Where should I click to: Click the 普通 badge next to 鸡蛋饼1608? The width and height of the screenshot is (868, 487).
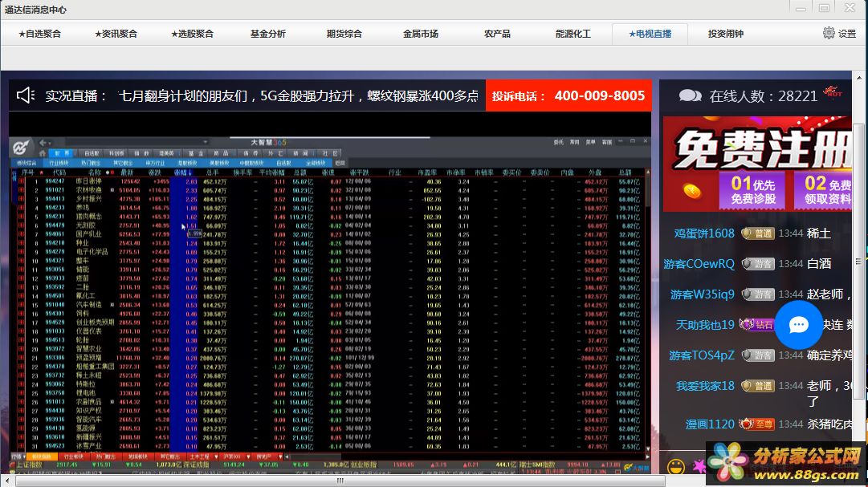(758, 233)
